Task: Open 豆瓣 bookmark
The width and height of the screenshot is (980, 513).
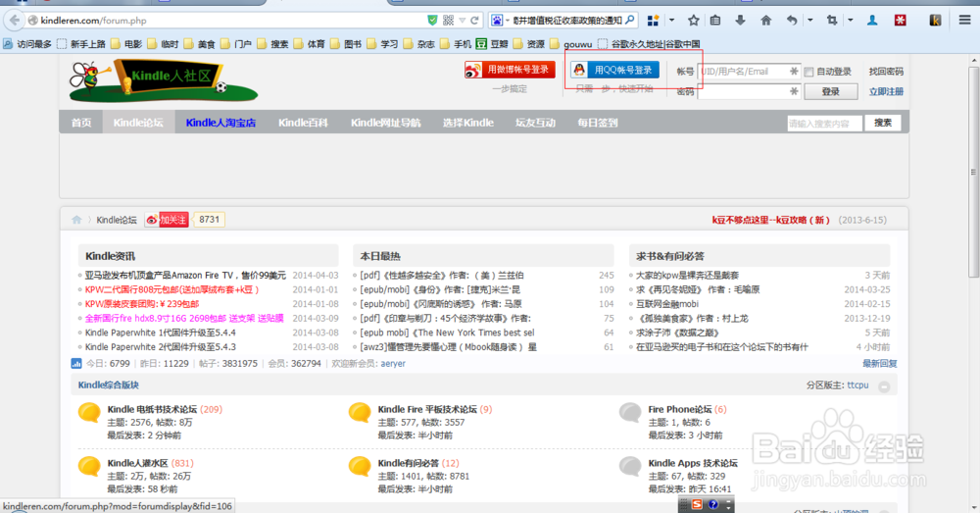Action: coord(493,44)
